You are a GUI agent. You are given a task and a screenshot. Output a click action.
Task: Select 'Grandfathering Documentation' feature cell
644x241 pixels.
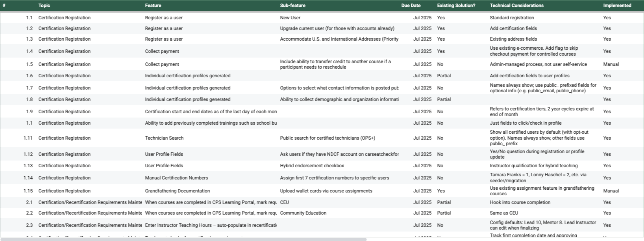[x=177, y=191]
